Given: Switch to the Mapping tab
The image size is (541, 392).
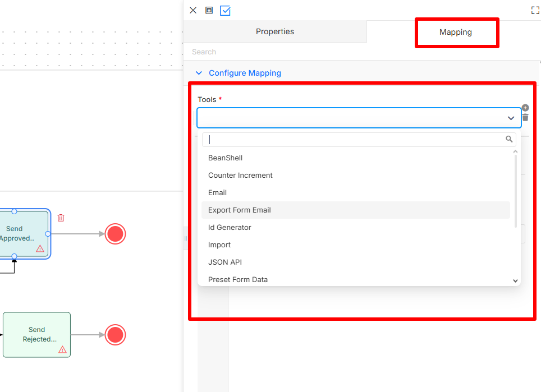Looking at the screenshot, I should 456,32.
